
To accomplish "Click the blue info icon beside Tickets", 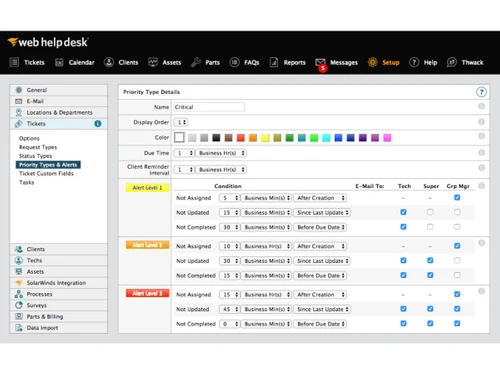I will coord(98,124).
